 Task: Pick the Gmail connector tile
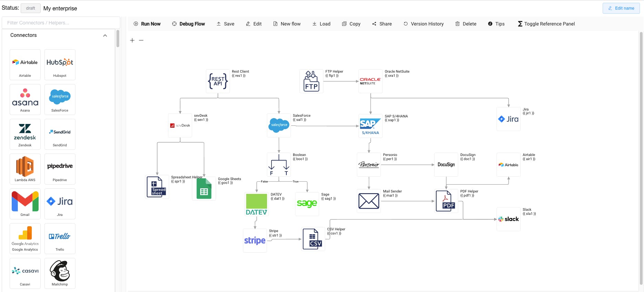click(x=25, y=204)
